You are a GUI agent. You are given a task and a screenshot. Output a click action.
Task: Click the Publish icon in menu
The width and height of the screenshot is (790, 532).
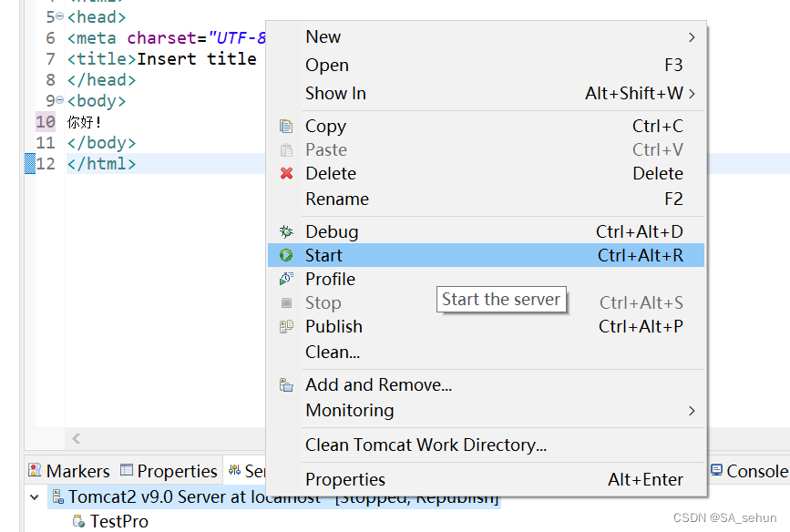[286, 327]
